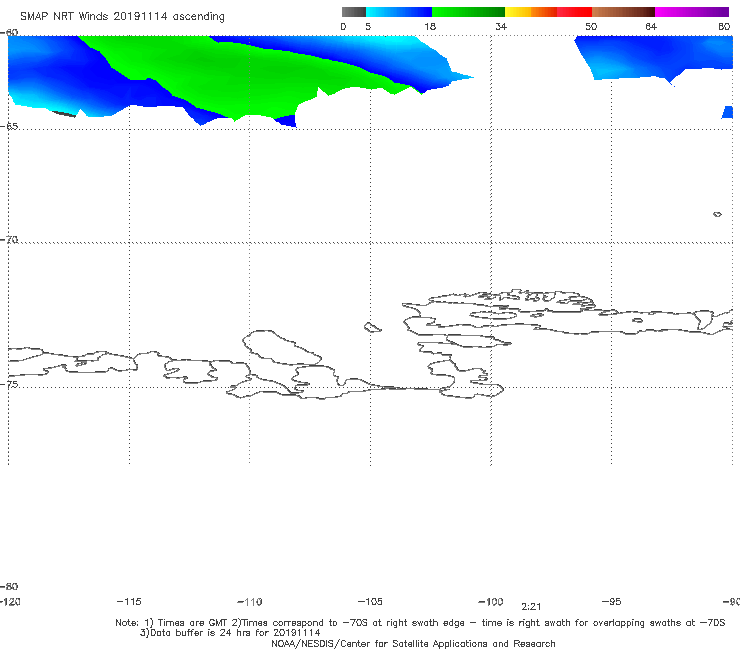Click the longitude label '-100'
The width and height of the screenshot is (740, 650).
(491, 602)
